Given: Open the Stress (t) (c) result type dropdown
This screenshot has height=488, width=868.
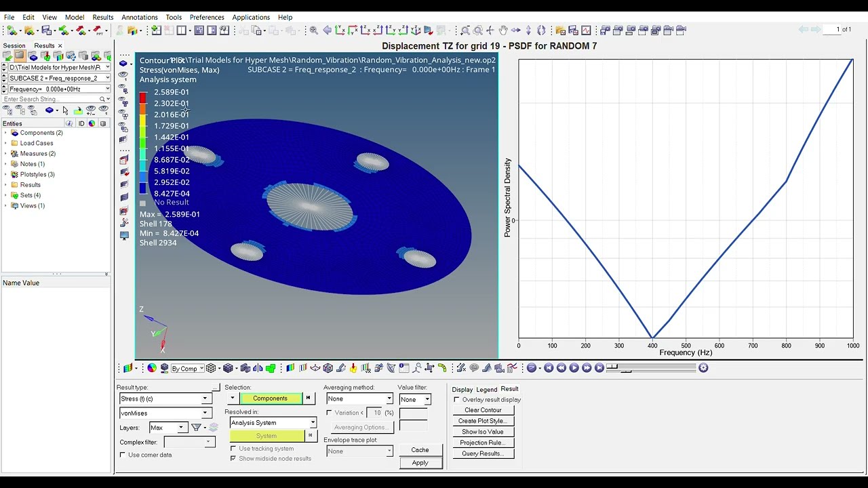Looking at the screenshot, I should point(164,399).
